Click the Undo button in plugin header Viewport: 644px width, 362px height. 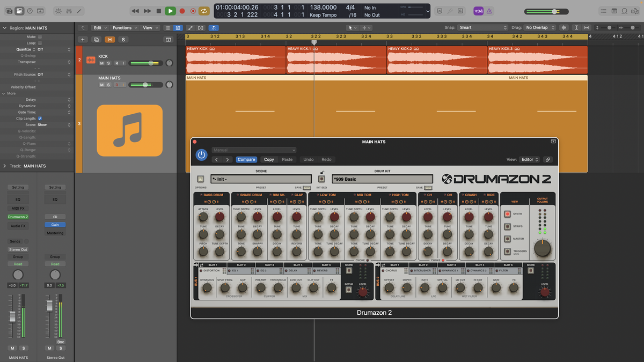(x=309, y=159)
